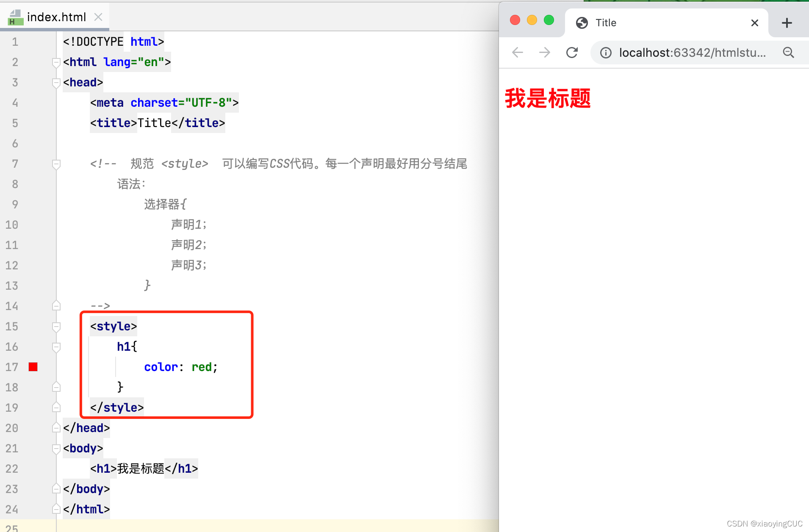Collapse the h1 rule fold on line 16

click(56, 347)
